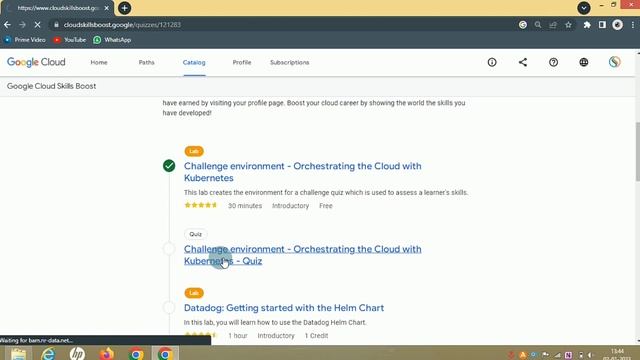
Task: Click the page vertical scrollbar thumb
Action: coord(638,151)
